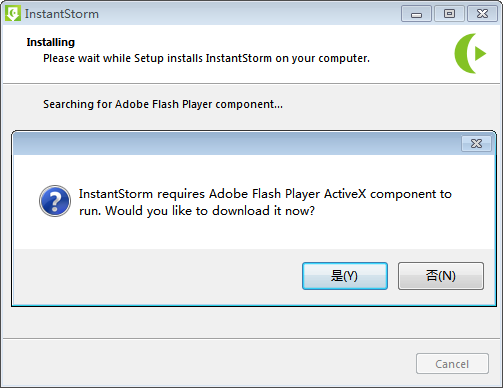This screenshot has width=503, height=388.
Task: Click the 'Searching for Adobe Flash Player component' status
Action: coord(163,104)
